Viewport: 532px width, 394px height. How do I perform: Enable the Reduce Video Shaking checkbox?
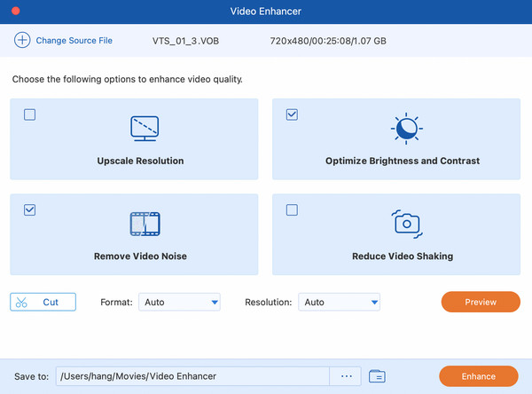[292, 210]
